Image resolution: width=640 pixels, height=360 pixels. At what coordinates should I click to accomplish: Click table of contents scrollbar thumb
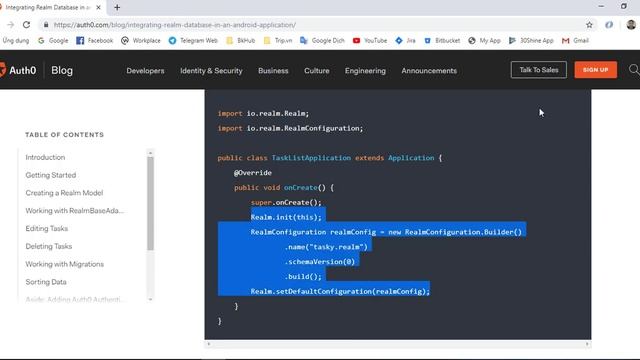[x=150, y=203]
